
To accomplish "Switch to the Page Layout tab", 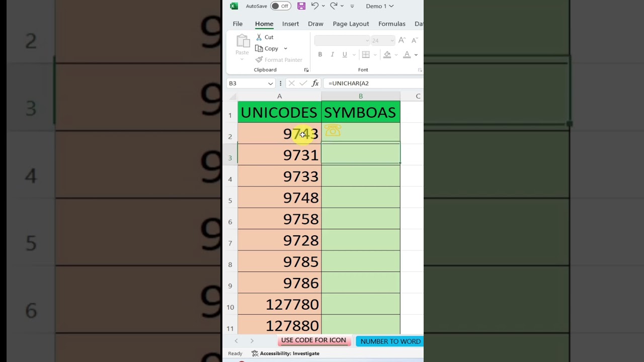I will [x=351, y=24].
